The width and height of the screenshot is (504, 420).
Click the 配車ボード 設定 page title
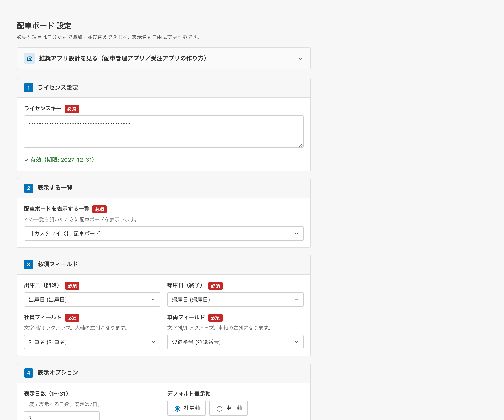tap(44, 26)
